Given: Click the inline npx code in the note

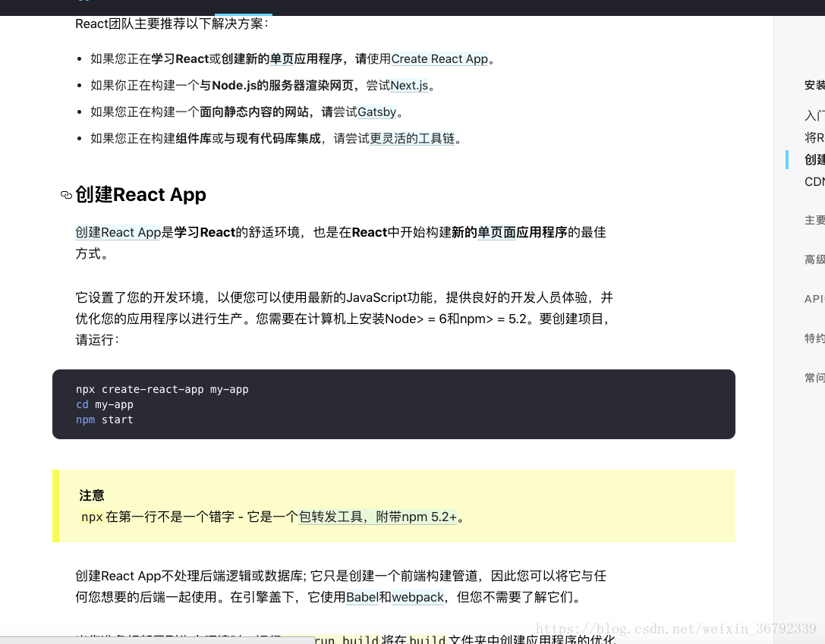Looking at the screenshot, I should (x=92, y=517).
